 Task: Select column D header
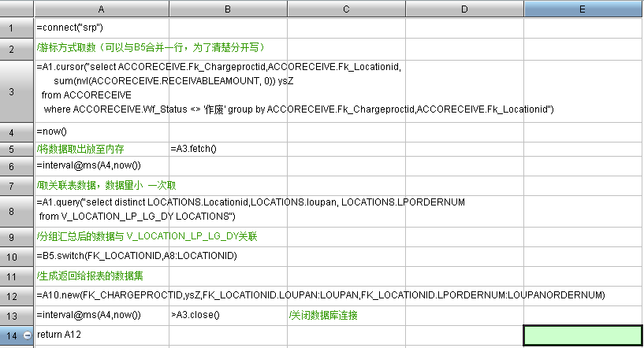(x=464, y=9)
